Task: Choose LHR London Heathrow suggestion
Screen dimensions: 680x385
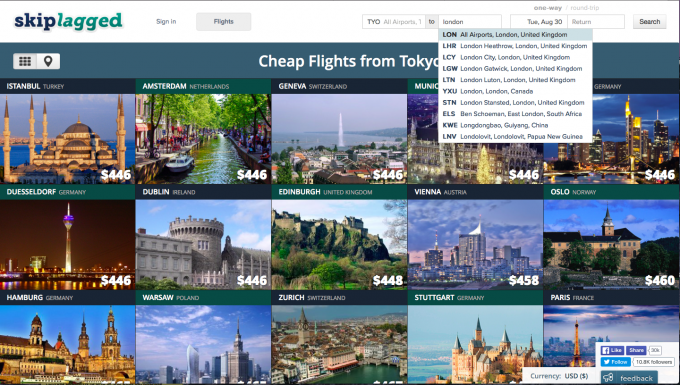Action: coord(515,46)
